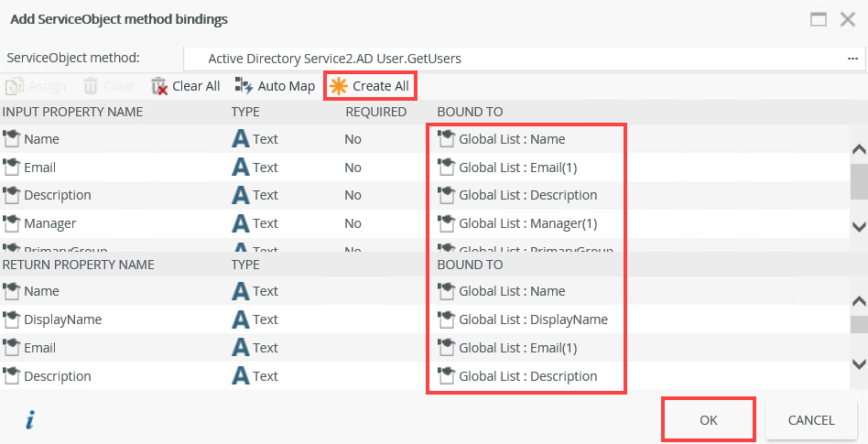
Task: Click the blue info icon
Action: point(29,419)
